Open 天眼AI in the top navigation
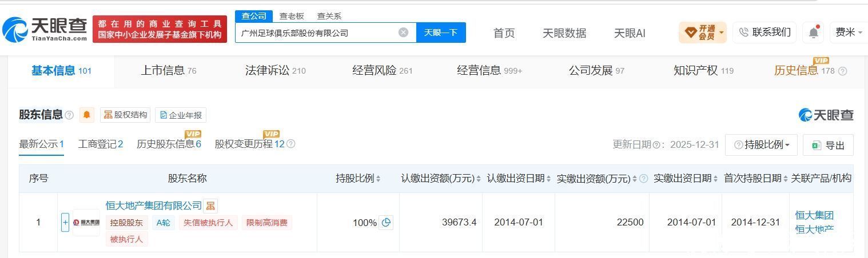Image resolution: width=868 pixels, height=258 pixels. click(x=630, y=33)
